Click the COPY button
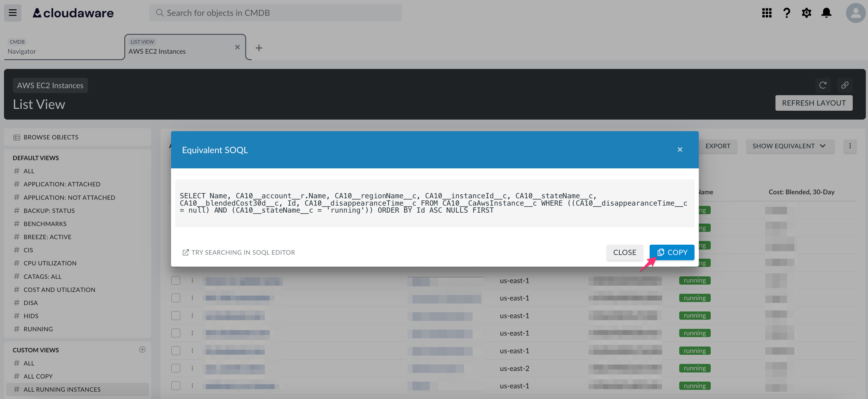The height and width of the screenshot is (399, 868). click(672, 252)
